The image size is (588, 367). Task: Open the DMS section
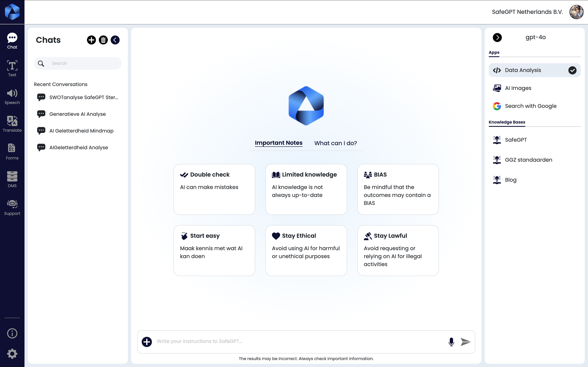12,179
